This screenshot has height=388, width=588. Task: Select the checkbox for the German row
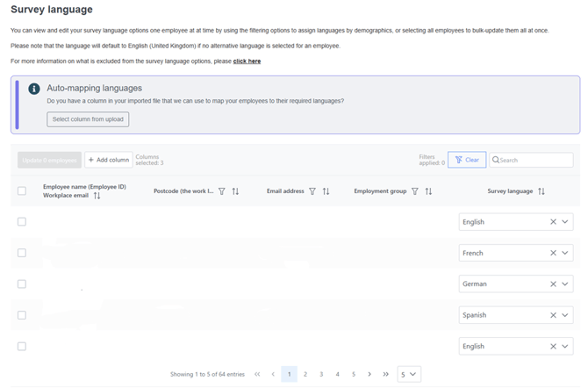(22, 284)
